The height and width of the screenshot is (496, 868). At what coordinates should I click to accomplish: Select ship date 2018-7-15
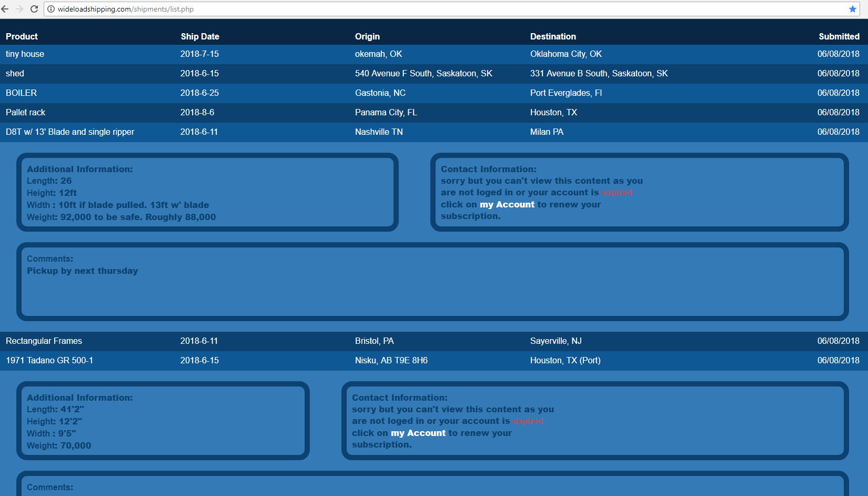[x=199, y=54]
